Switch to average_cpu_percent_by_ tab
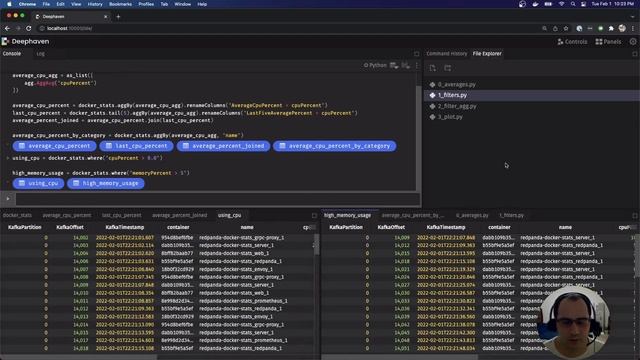The image size is (640, 360). point(413,215)
